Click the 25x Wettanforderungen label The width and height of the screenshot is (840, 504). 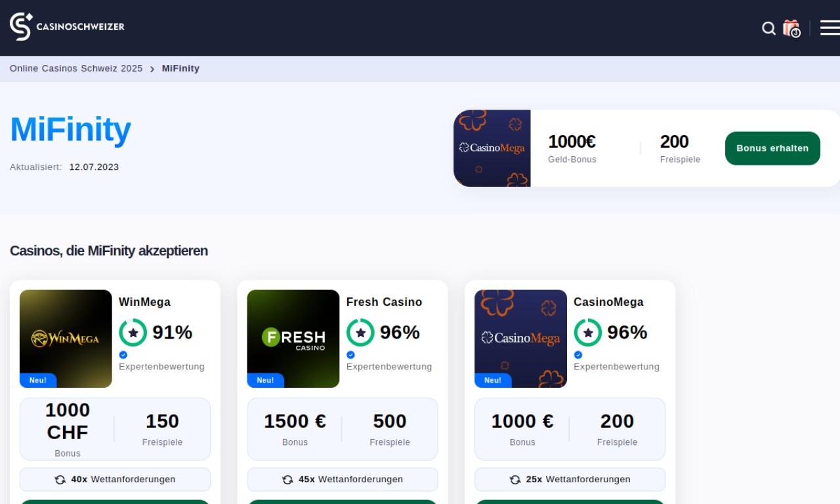578,480
